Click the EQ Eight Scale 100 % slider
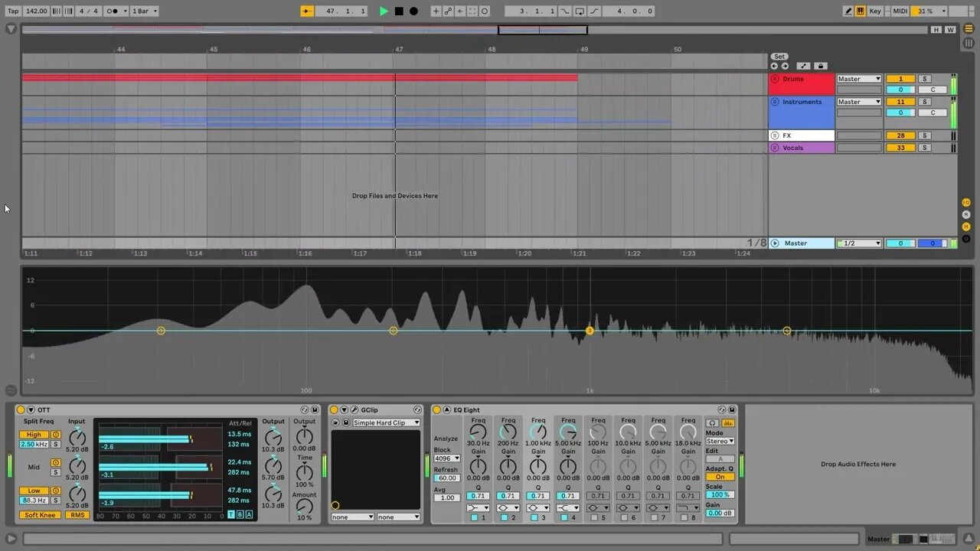 (720, 495)
